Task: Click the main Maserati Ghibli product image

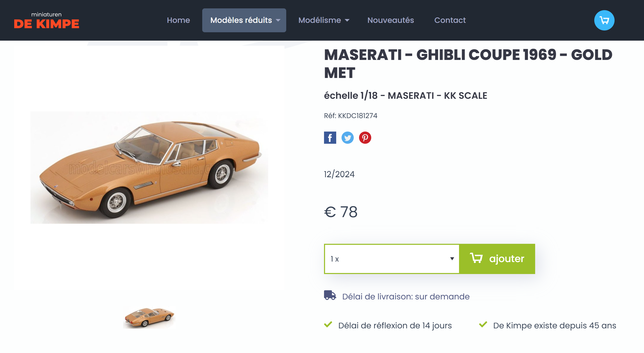Action: (x=149, y=168)
